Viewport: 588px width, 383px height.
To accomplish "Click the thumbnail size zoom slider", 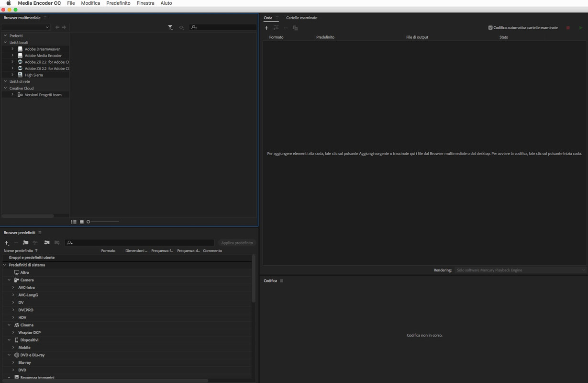I will click(102, 222).
